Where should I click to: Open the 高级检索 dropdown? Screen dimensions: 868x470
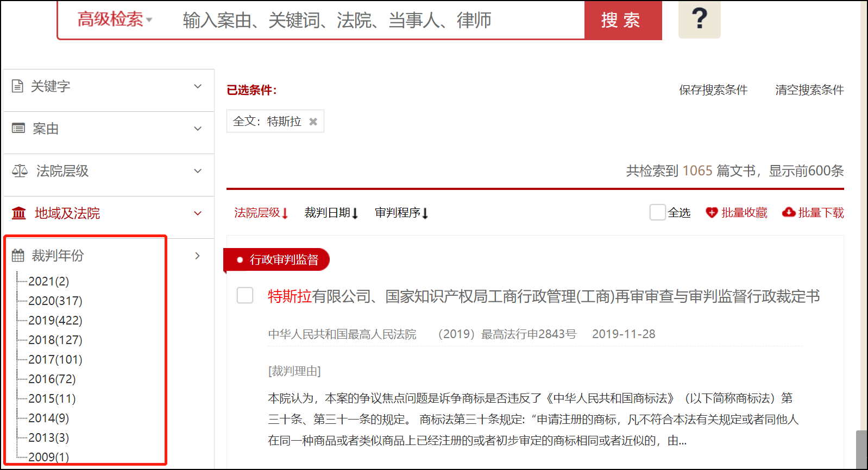115,20
